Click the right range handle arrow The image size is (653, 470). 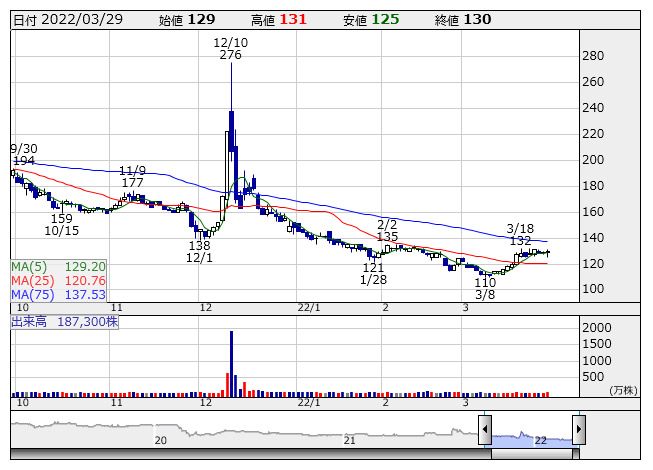click(x=579, y=430)
